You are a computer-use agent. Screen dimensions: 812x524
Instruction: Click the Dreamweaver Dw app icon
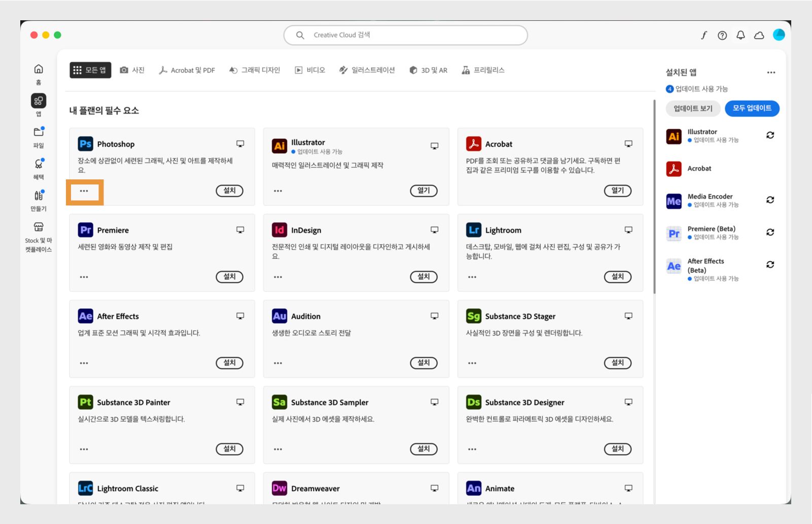point(279,489)
